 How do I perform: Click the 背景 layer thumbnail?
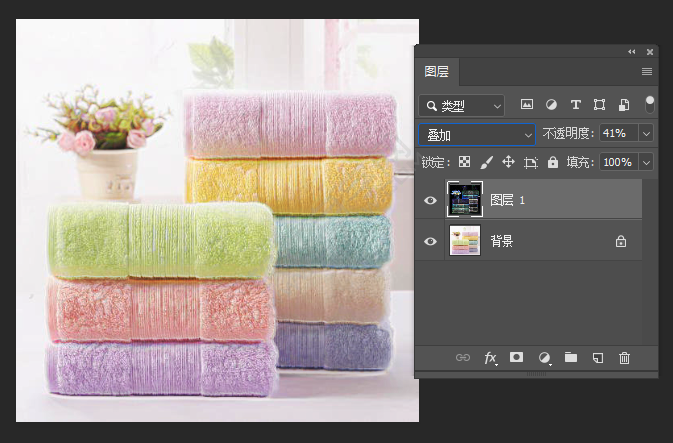(465, 241)
